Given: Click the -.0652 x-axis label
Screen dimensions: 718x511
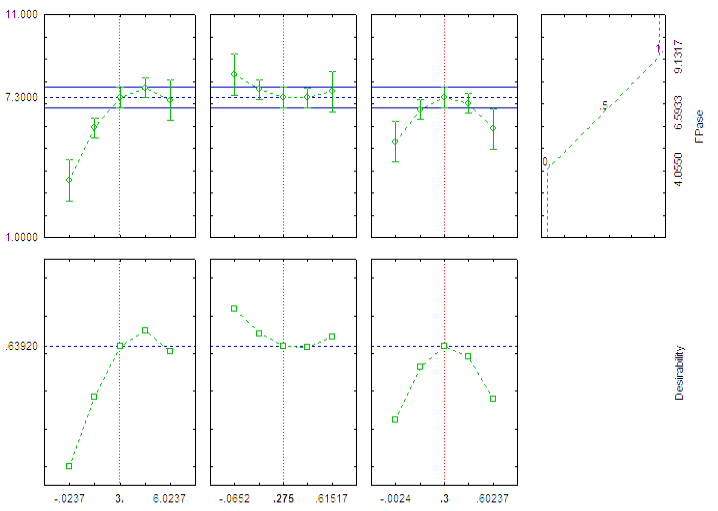Looking at the screenshot, I should tap(234, 498).
